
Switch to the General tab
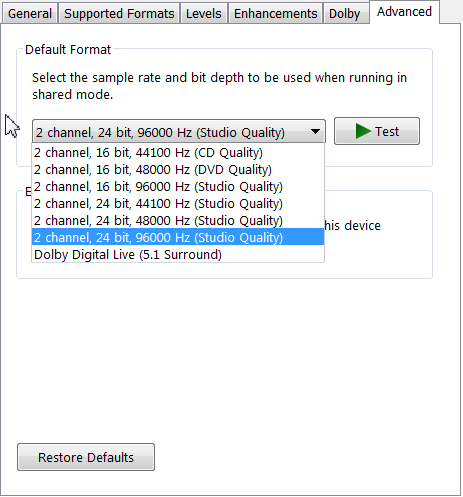click(30, 14)
